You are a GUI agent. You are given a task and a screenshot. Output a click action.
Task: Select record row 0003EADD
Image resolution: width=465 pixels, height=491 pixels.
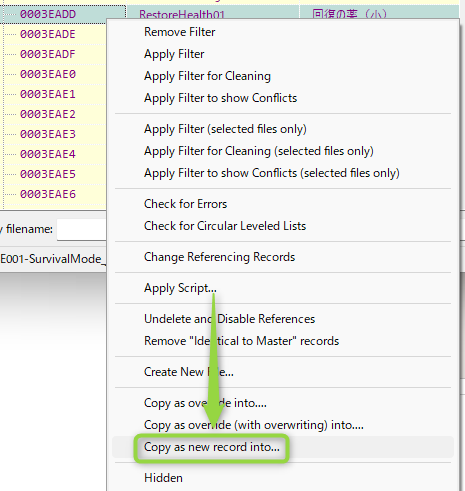click(48, 14)
